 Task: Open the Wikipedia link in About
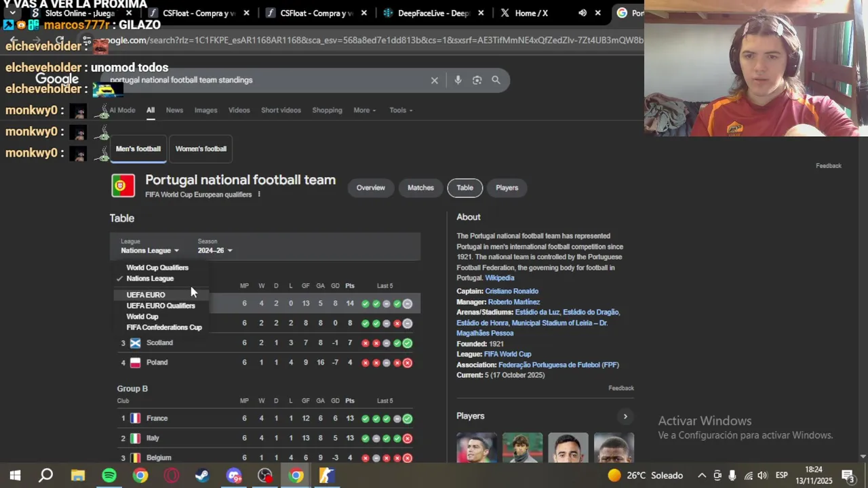click(x=500, y=278)
